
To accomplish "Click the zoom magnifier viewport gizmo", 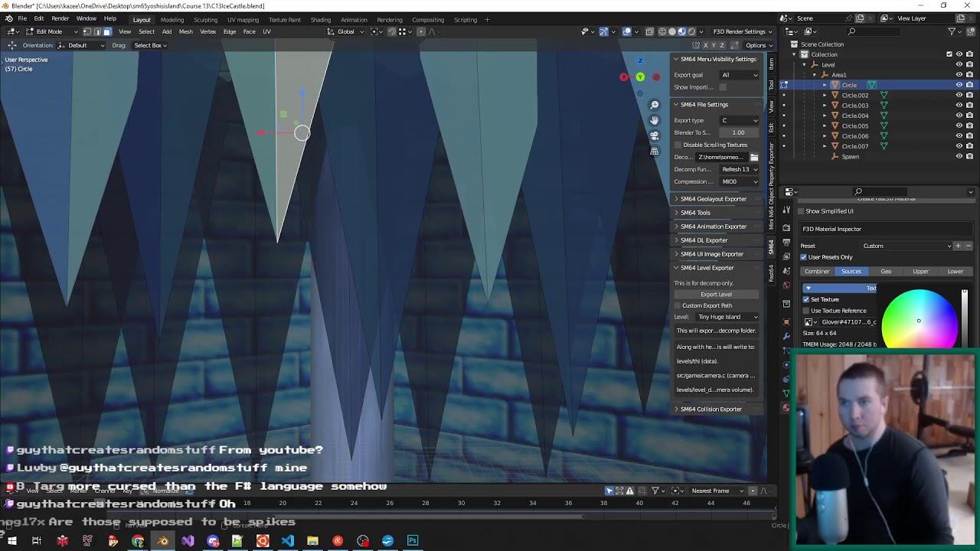I will [654, 105].
